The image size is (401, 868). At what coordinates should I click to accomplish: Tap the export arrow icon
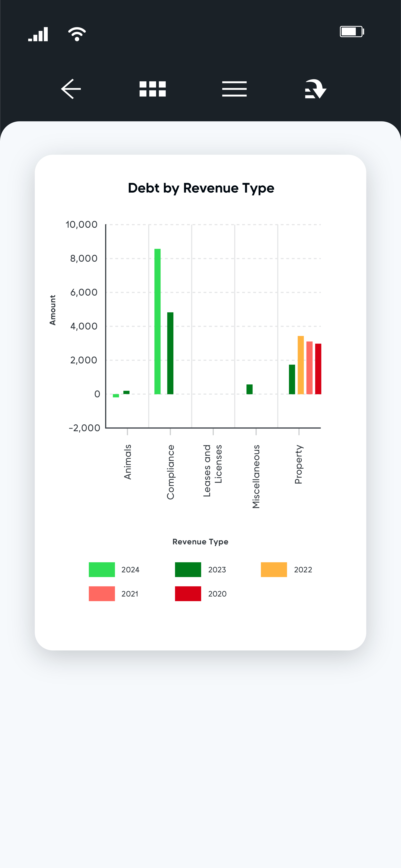click(x=315, y=89)
